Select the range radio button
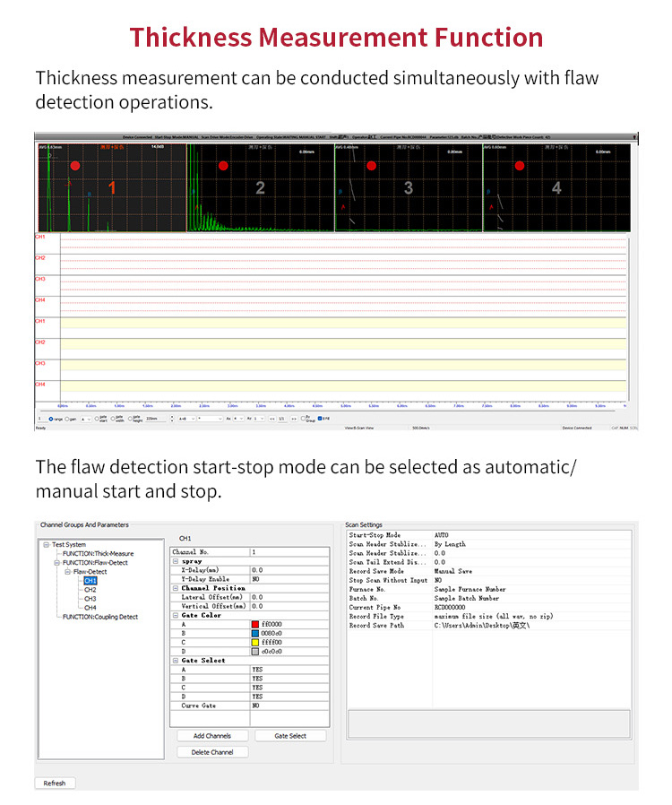 [x=51, y=419]
